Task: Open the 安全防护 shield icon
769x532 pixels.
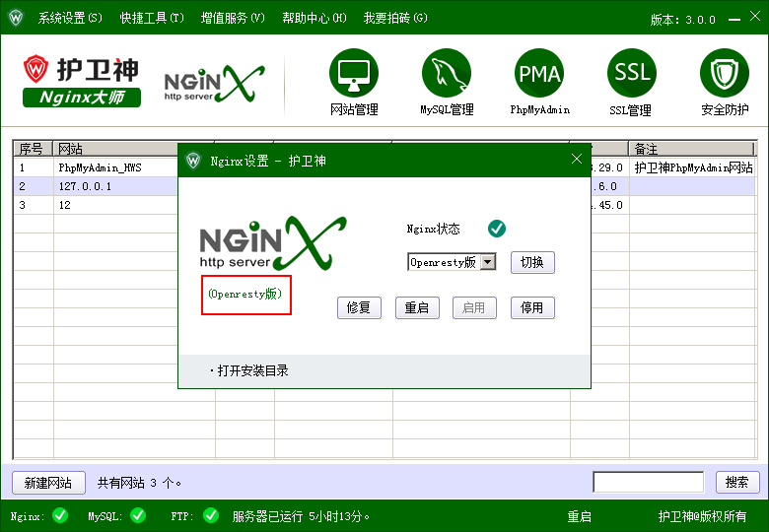Action: click(725, 74)
